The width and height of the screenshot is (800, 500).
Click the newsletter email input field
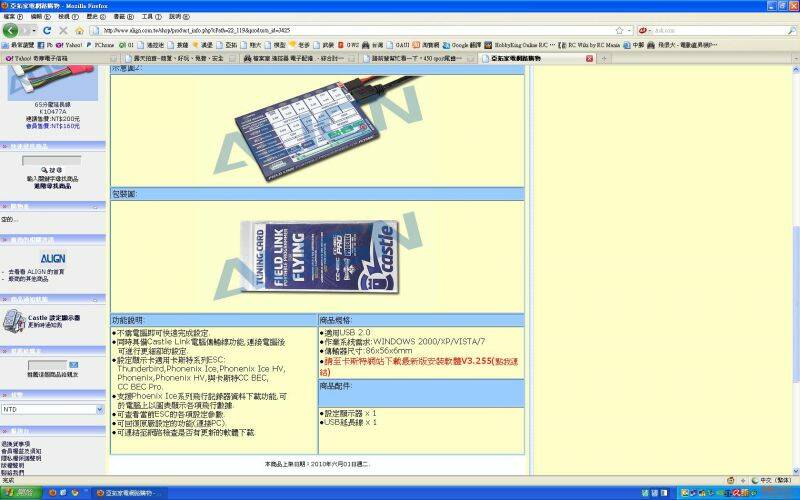[47, 365]
